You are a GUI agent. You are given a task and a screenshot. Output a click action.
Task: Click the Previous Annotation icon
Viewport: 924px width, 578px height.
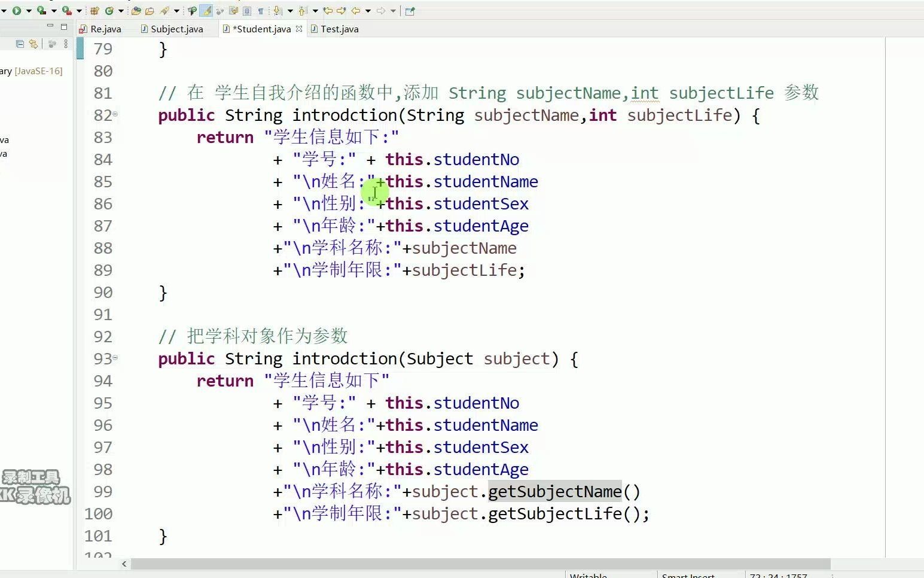point(302,11)
